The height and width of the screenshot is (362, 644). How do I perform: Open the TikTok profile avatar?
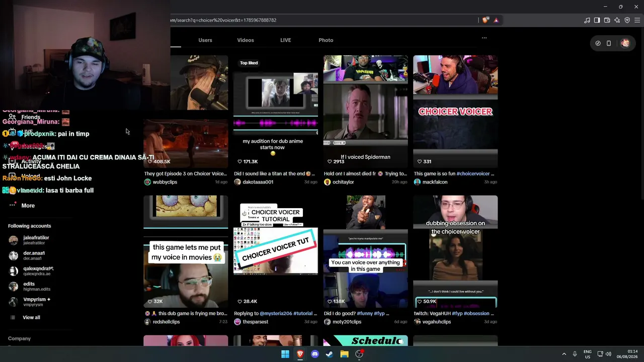pos(625,43)
